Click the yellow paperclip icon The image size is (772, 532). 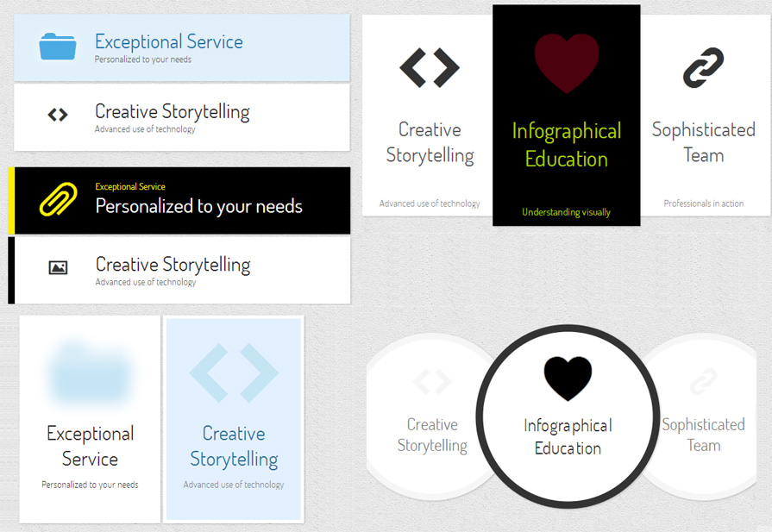[x=58, y=201]
